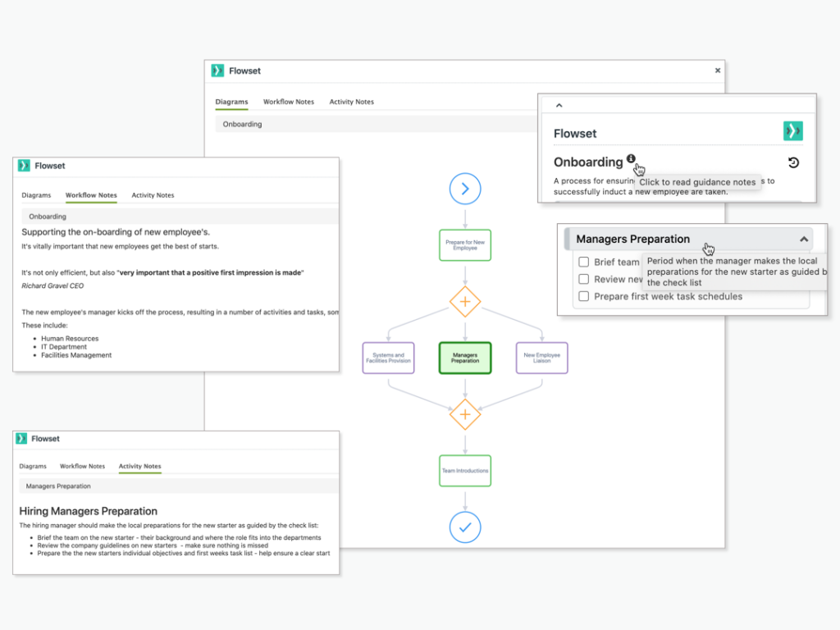The width and height of the screenshot is (840, 630).
Task: Click the Team Introductions node
Action: pyautogui.click(x=465, y=471)
